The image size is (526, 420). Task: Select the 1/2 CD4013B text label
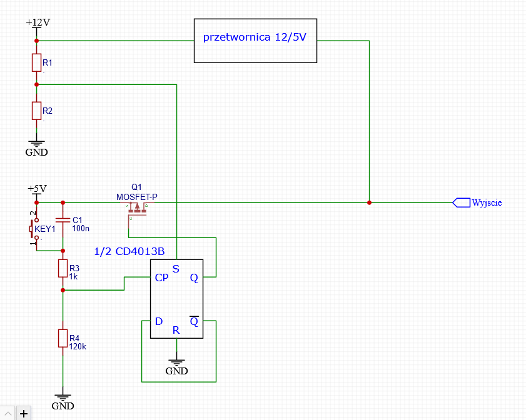(x=129, y=251)
